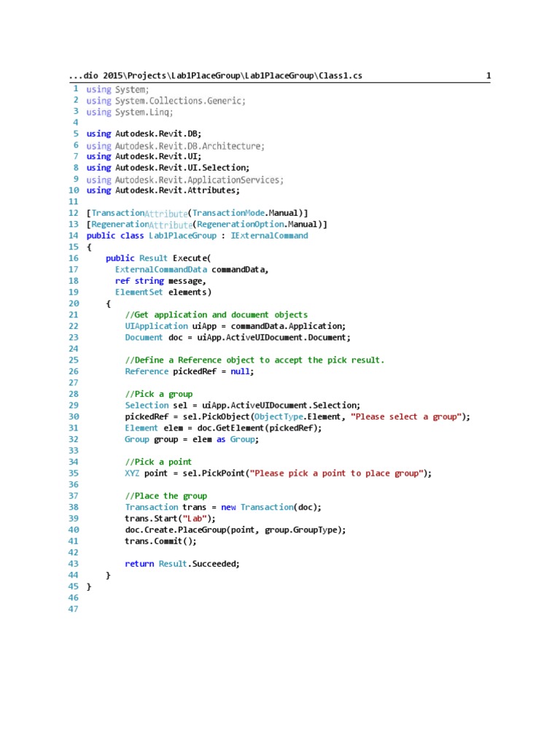Image resolution: width=560 pixels, height=747 pixels.
Task: Click IExternalCommand interface name
Action: pos(270,236)
